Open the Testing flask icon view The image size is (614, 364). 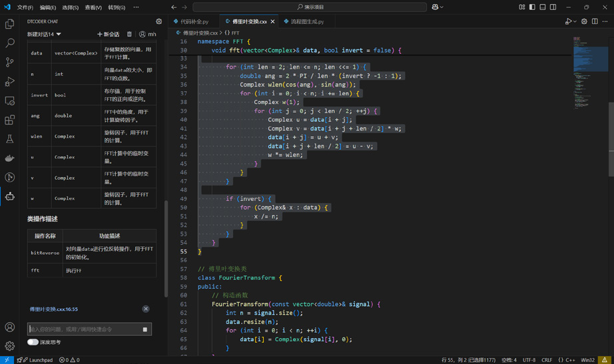[x=9, y=139]
